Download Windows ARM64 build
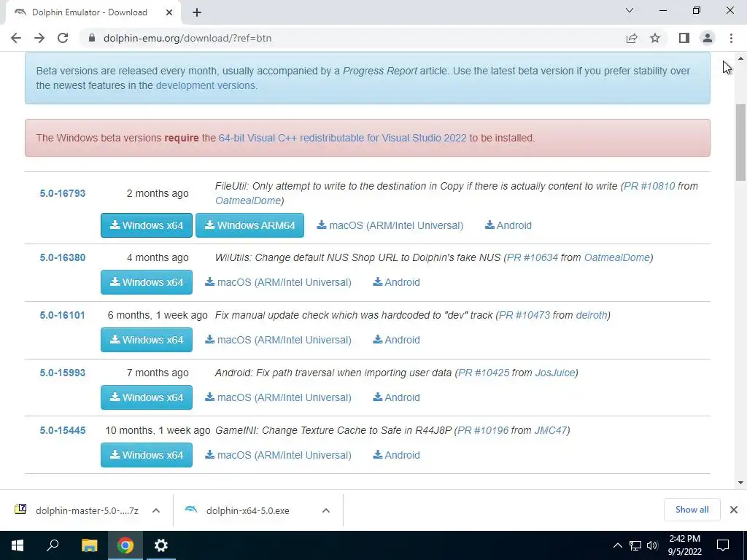The width and height of the screenshot is (747, 560). [249, 225]
